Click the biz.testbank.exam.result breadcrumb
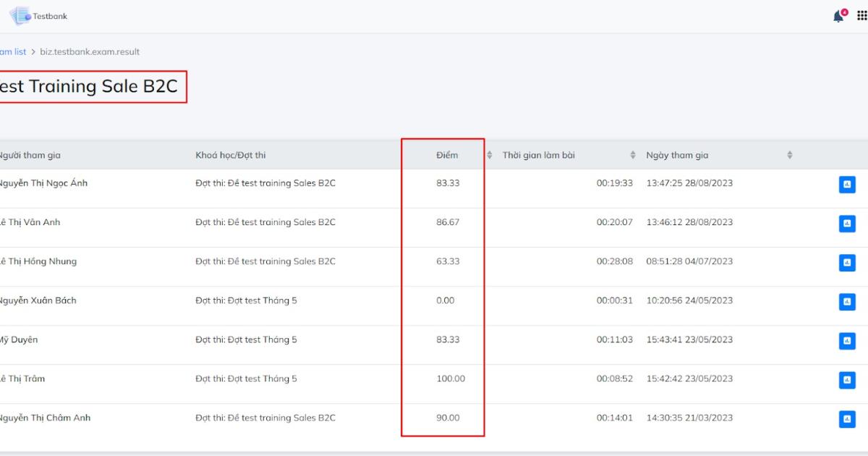Screen dimensions: 868x456 90,51
